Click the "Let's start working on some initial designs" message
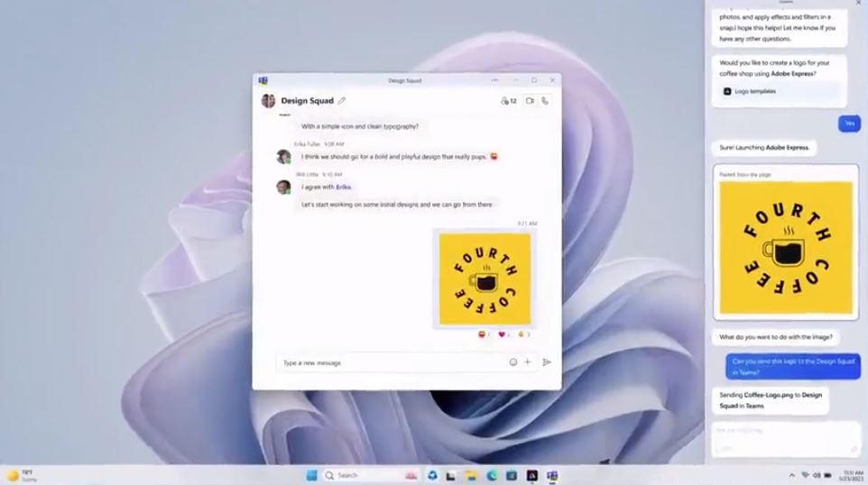The width and height of the screenshot is (868, 485). 396,205
